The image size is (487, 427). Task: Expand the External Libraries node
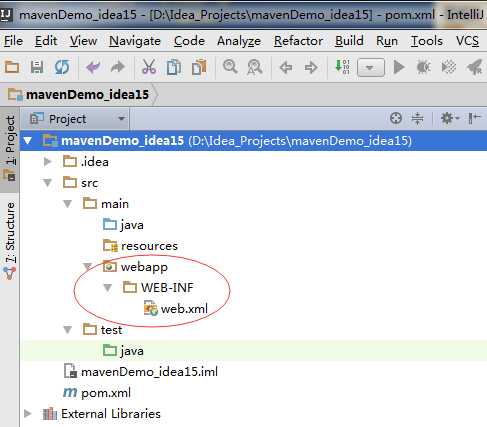[28, 414]
